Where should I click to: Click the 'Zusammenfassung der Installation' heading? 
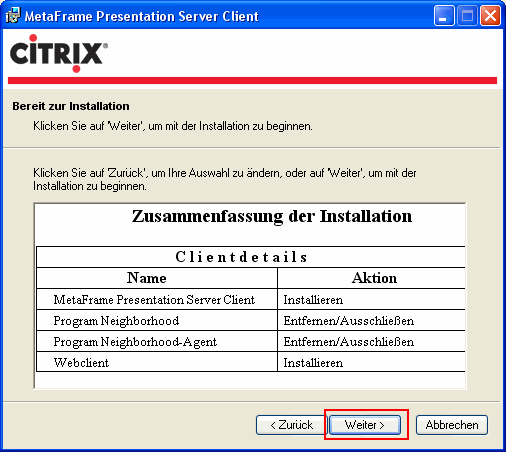pos(272,216)
